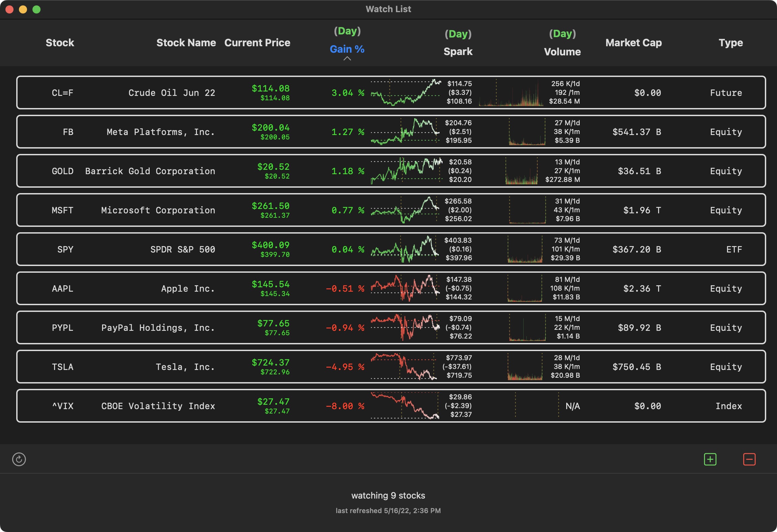
Task: Click the -8.00 % gain value
Action: point(345,406)
